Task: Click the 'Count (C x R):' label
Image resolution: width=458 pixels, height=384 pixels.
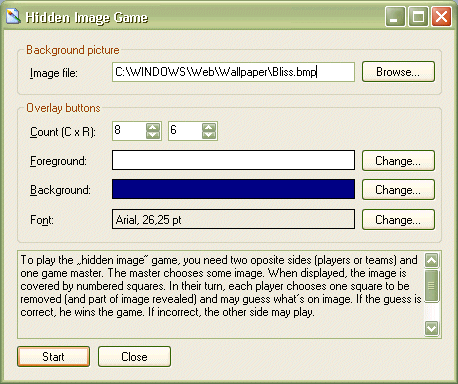Action: pos(63,132)
